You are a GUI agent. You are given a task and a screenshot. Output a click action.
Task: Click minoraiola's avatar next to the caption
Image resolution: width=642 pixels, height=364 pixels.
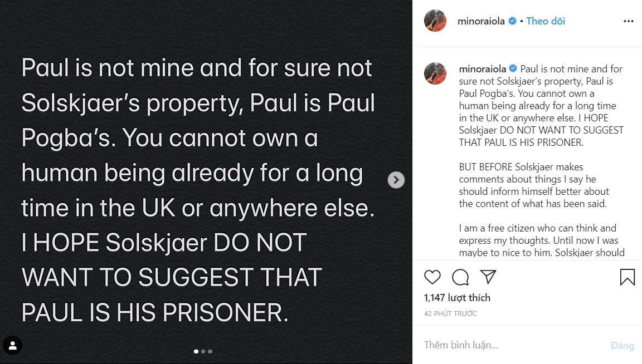pos(435,73)
